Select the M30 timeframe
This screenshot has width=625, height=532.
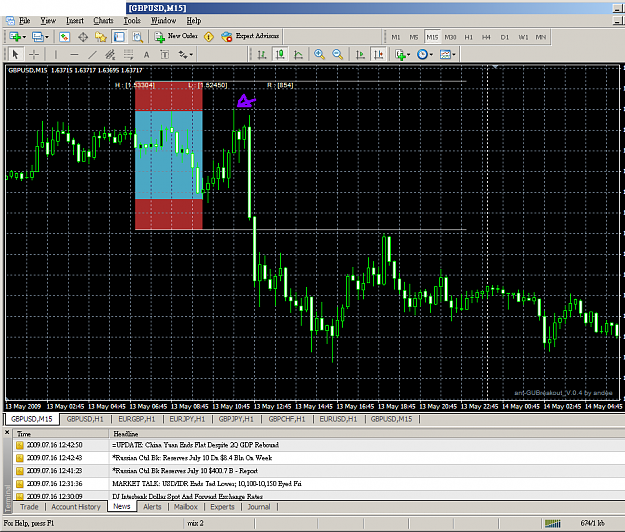(x=450, y=37)
